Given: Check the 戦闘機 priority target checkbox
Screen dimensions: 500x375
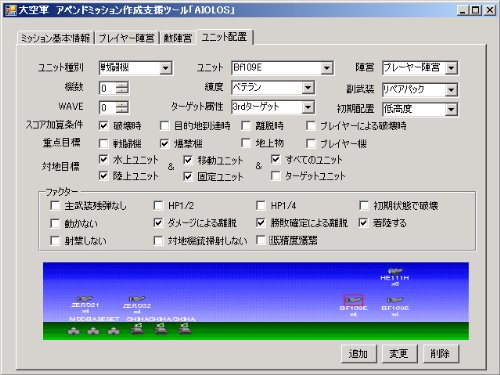Looking at the screenshot, I should point(104,144).
